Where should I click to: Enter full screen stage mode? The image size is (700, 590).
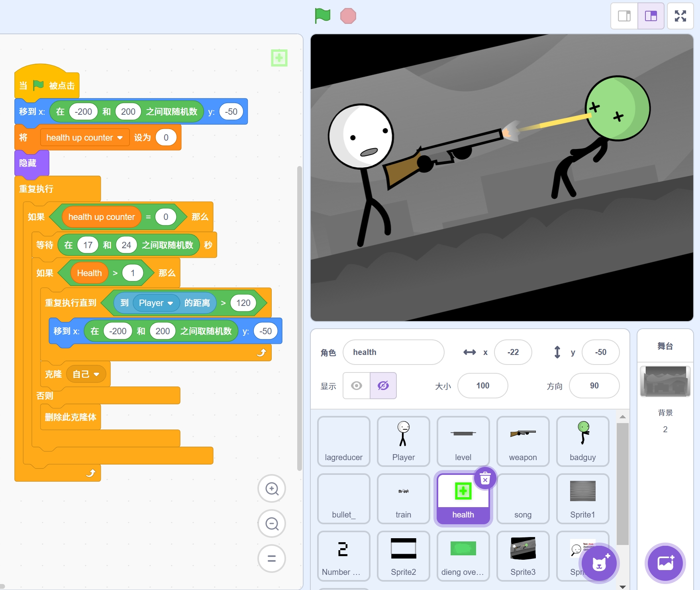[680, 16]
